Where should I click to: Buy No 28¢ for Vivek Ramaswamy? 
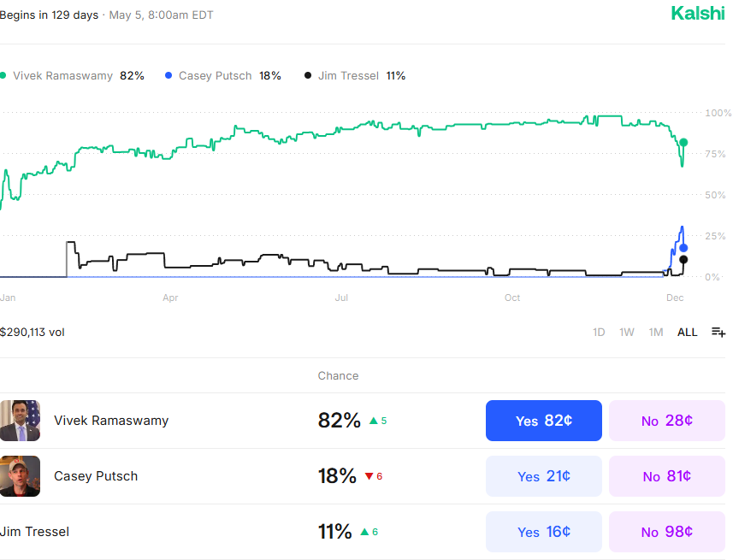point(667,421)
